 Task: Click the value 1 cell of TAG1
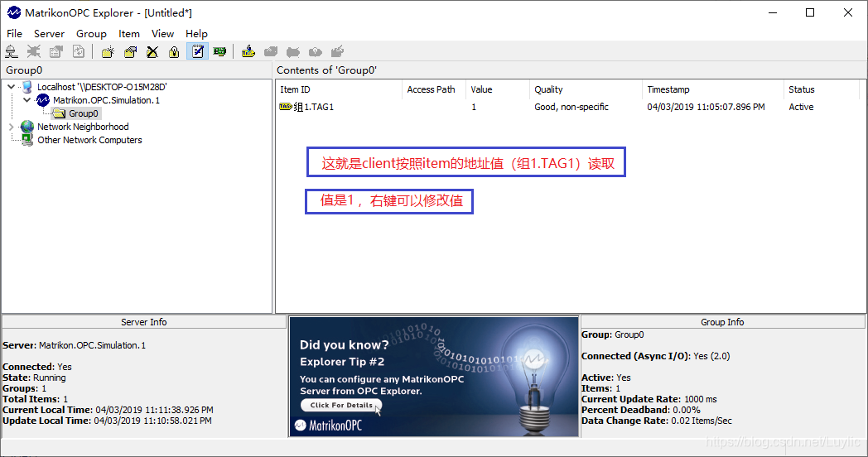point(474,107)
